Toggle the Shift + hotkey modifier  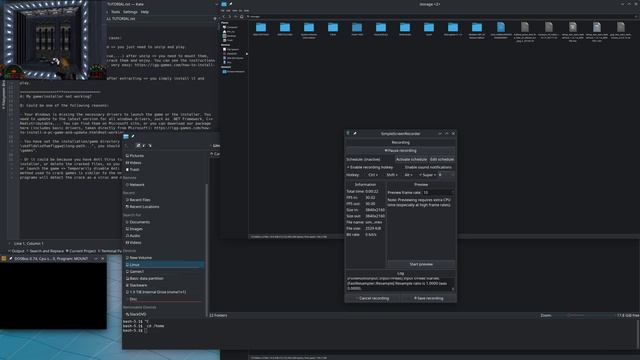tap(391, 175)
